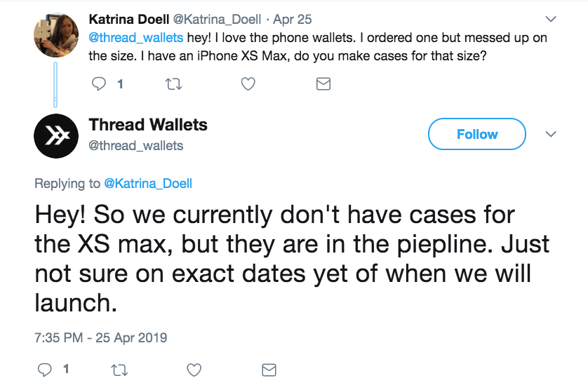This screenshot has height=390, width=588.
Task: Like the Thread Wallets reply
Action: [194, 369]
